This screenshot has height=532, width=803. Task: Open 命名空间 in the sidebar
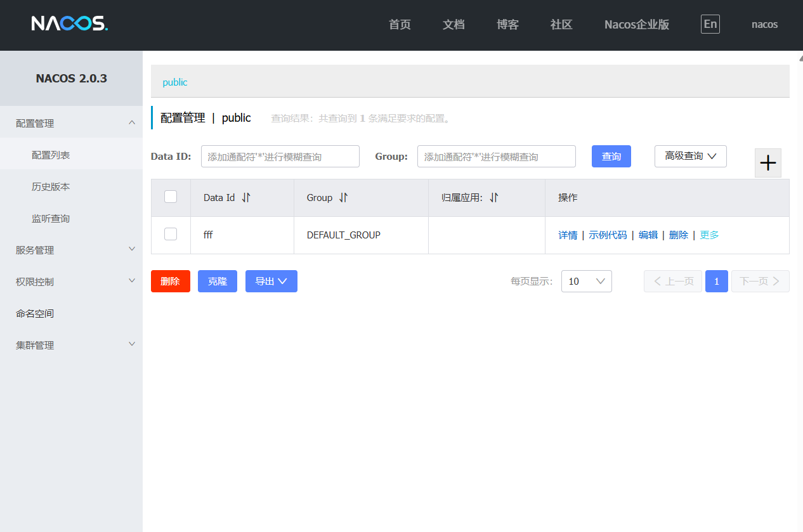71,313
